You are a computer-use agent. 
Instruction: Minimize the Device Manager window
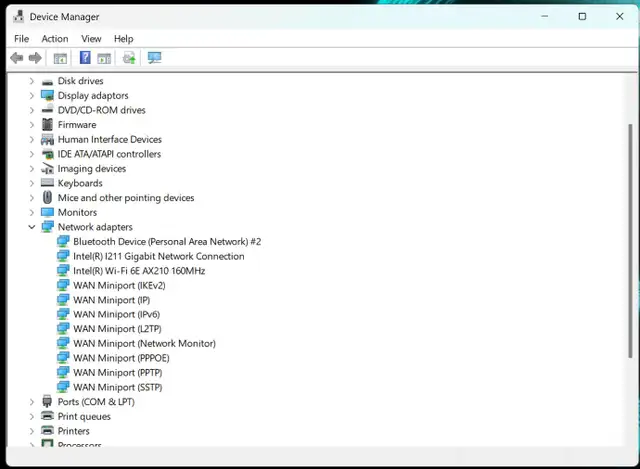click(x=544, y=16)
